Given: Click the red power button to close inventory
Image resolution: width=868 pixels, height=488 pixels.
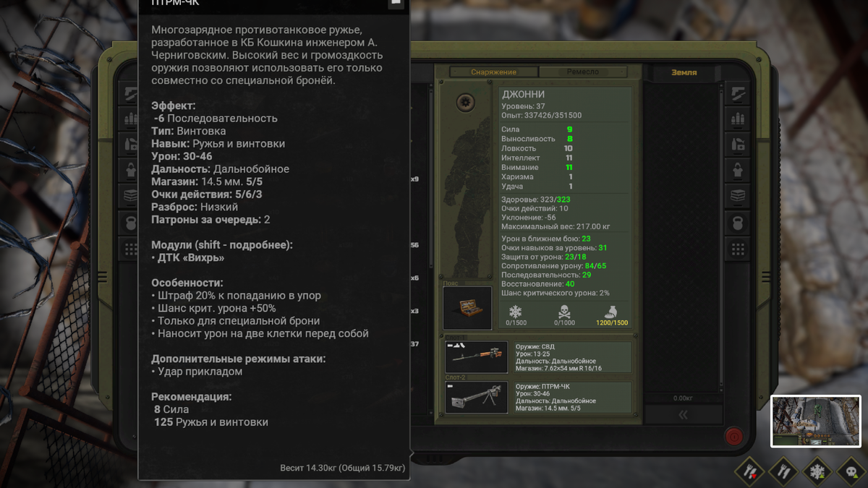Looking at the screenshot, I should (733, 436).
